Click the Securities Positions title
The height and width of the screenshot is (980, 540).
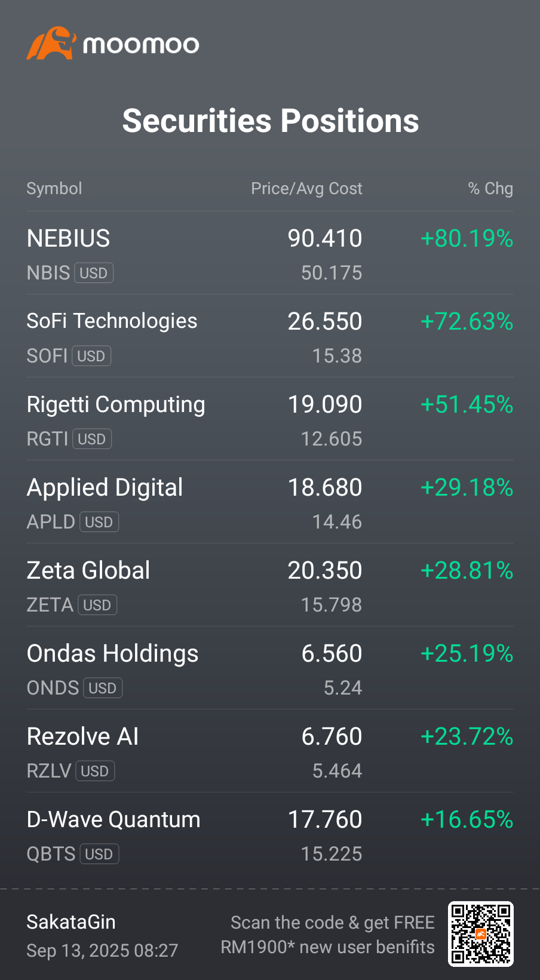271,121
